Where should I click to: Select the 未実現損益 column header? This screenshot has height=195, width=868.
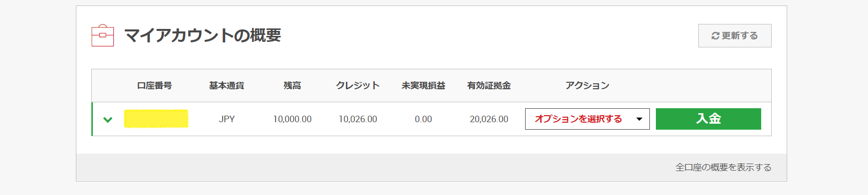coord(423,86)
